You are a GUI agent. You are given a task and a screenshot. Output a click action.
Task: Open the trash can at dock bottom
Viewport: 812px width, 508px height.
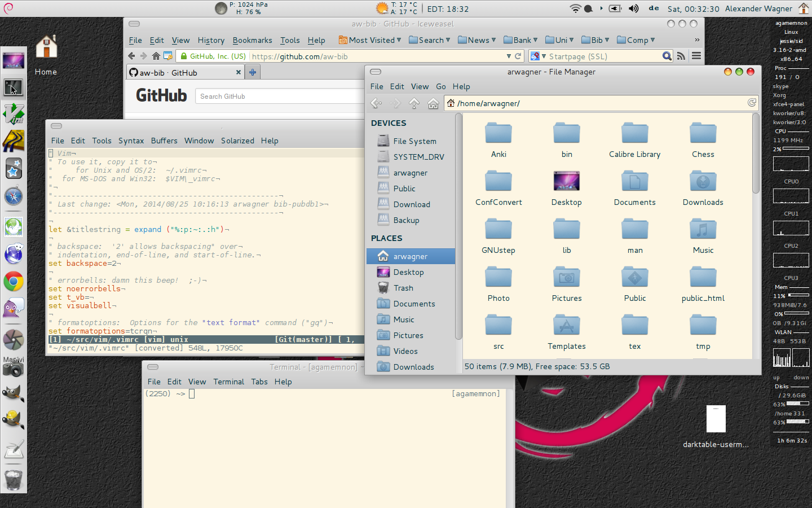click(x=14, y=480)
